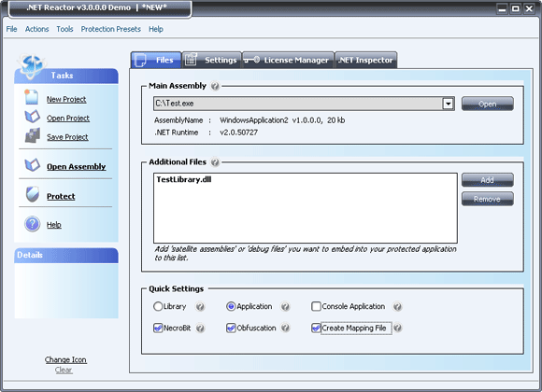The image size is (542, 392).
Task: Switch to the Files tab
Action: click(x=156, y=60)
